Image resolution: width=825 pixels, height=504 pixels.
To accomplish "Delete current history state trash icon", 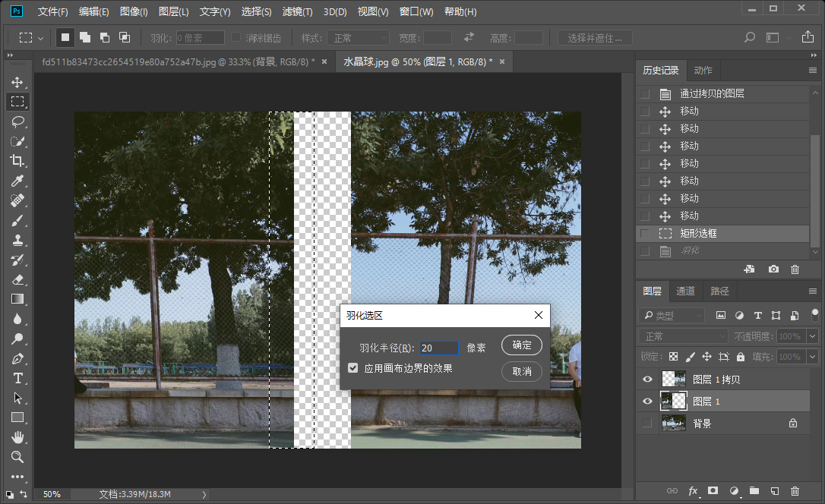I will (x=795, y=269).
